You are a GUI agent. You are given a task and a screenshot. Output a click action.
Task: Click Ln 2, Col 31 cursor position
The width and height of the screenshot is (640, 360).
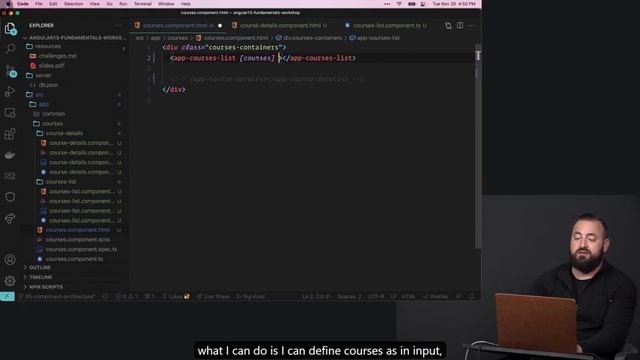[316, 296]
